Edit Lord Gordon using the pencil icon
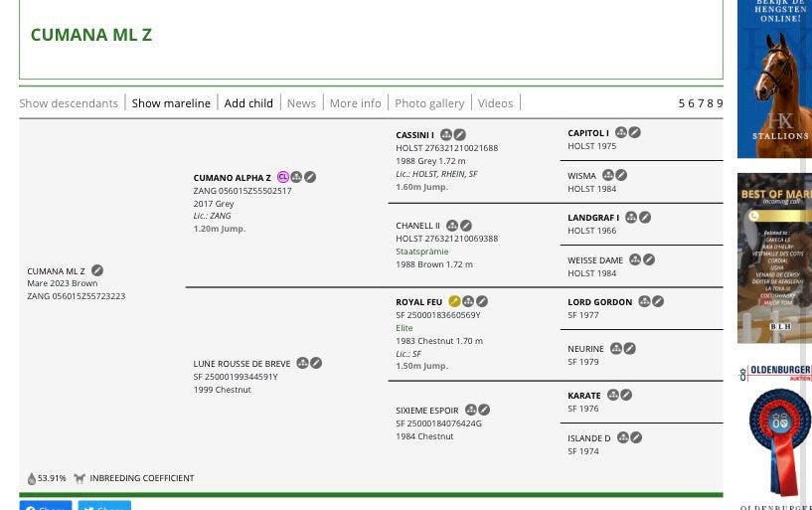812x510 pixels. point(658,301)
